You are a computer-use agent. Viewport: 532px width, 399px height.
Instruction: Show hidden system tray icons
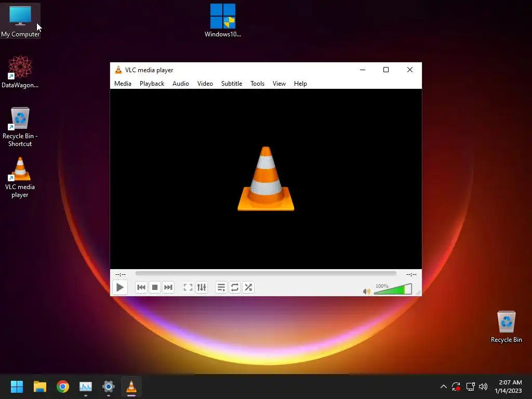[x=444, y=387]
